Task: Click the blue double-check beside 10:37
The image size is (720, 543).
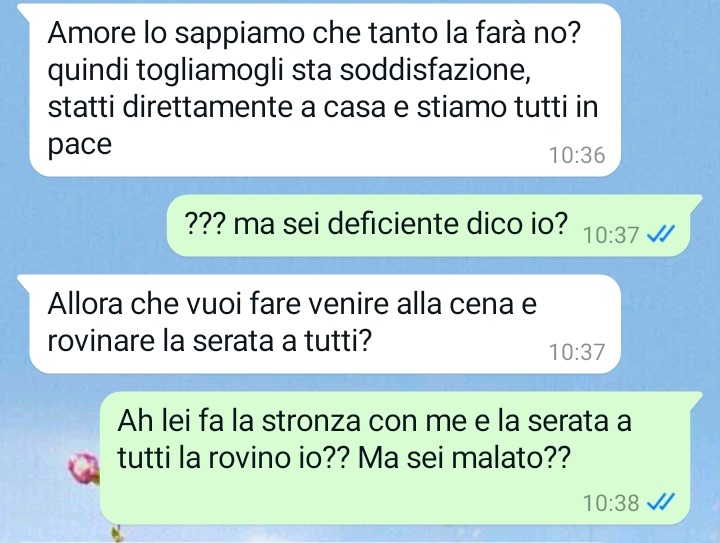Action: click(x=660, y=235)
